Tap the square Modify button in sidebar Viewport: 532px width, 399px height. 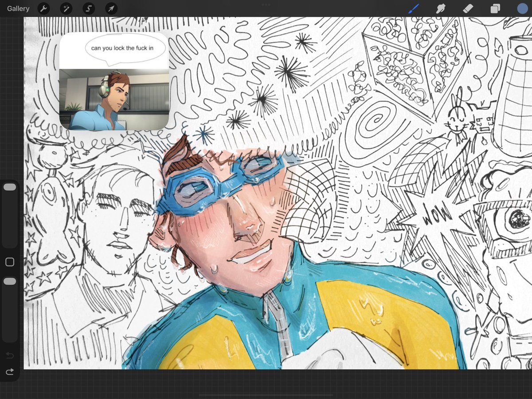10,262
